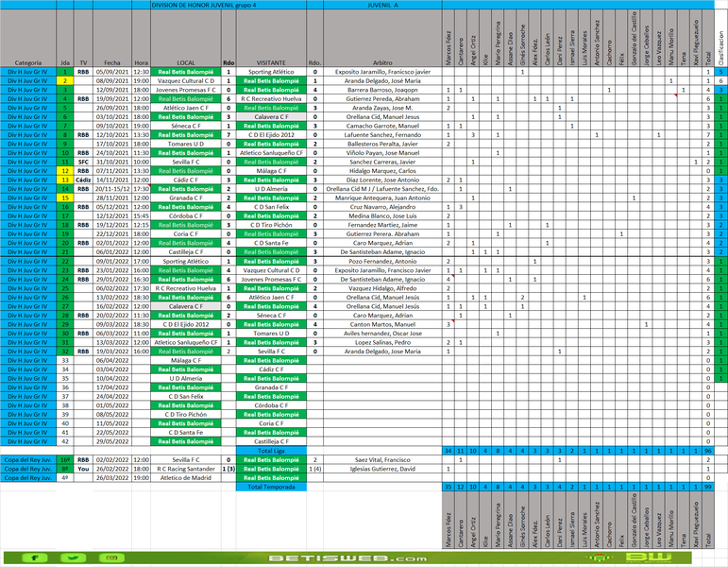
Task: Select 'R C Recreativo Huelva' visitor cell dated 19/09/2021
Action: click(271, 99)
